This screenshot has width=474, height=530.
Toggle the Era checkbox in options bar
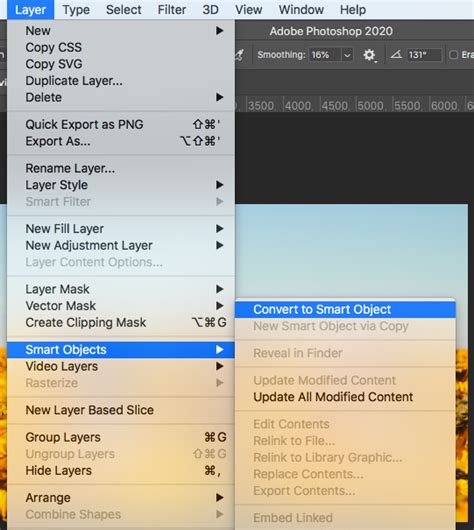click(453, 55)
